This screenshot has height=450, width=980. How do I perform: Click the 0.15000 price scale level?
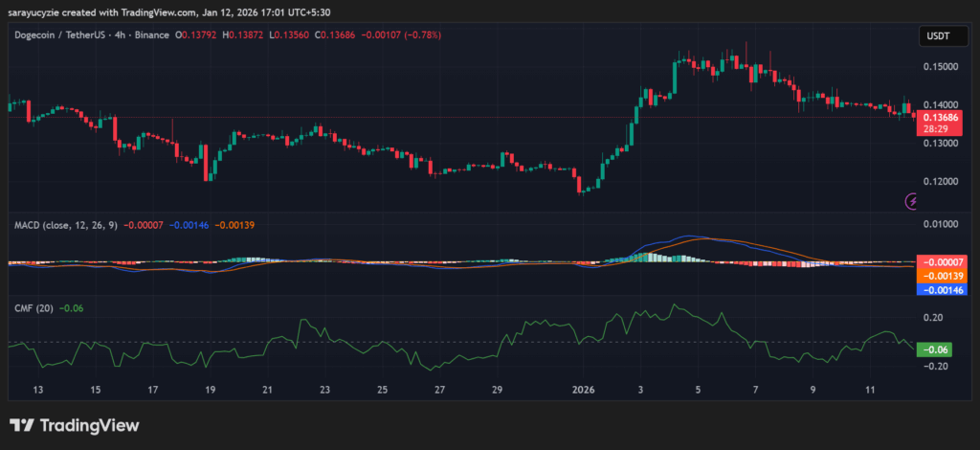pyautogui.click(x=940, y=66)
